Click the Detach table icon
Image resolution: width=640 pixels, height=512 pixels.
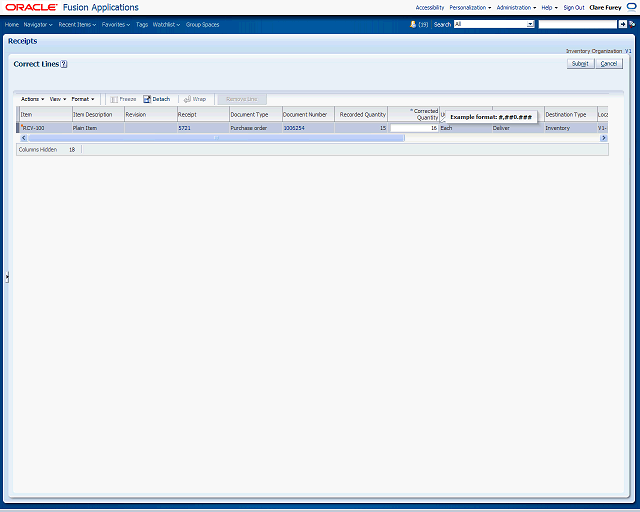147,99
